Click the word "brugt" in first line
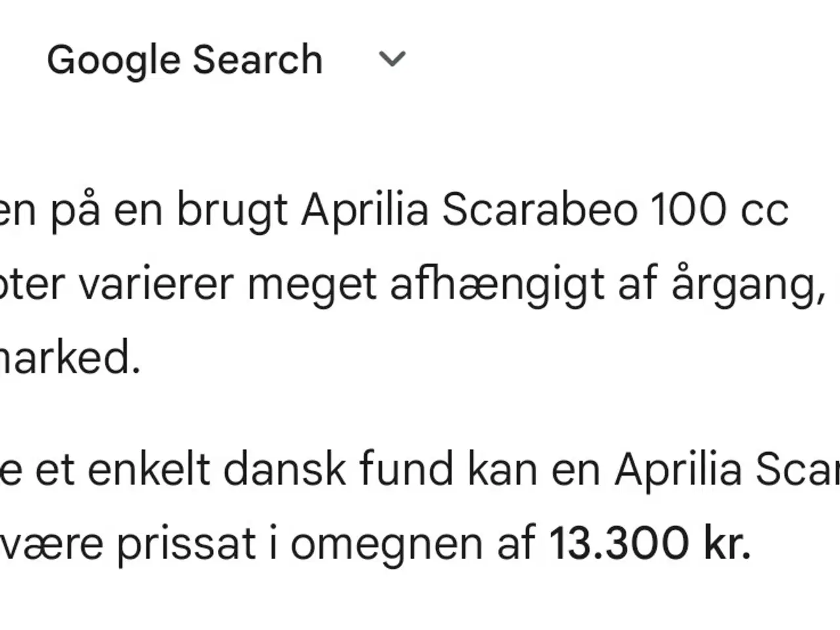The height and width of the screenshot is (630, 840). click(x=232, y=211)
